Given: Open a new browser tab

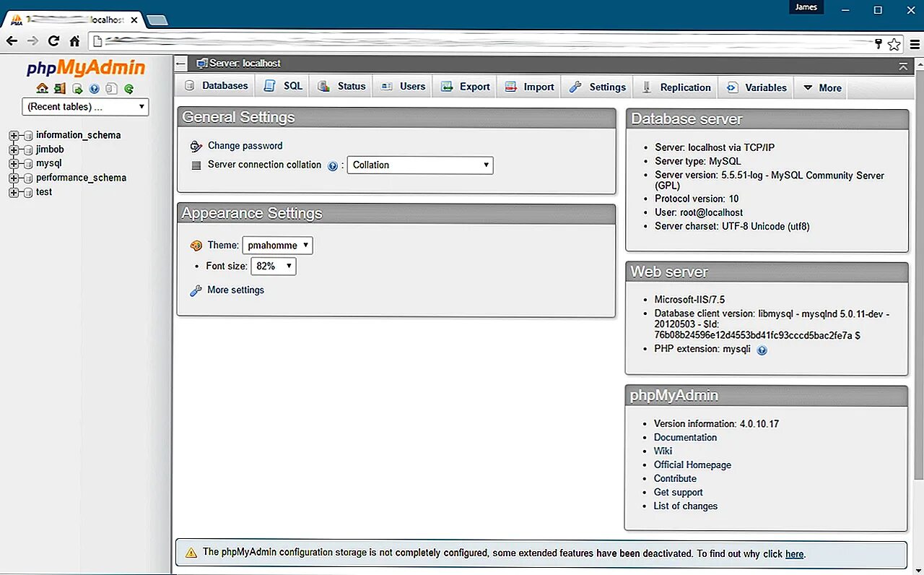Looking at the screenshot, I should tap(157, 20).
